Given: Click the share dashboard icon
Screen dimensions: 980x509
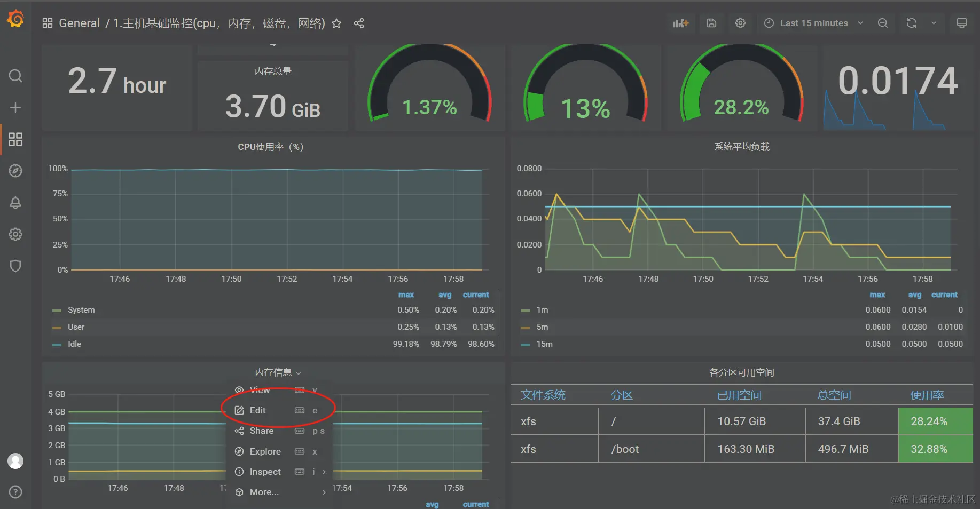Looking at the screenshot, I should (x=359, y=23).
